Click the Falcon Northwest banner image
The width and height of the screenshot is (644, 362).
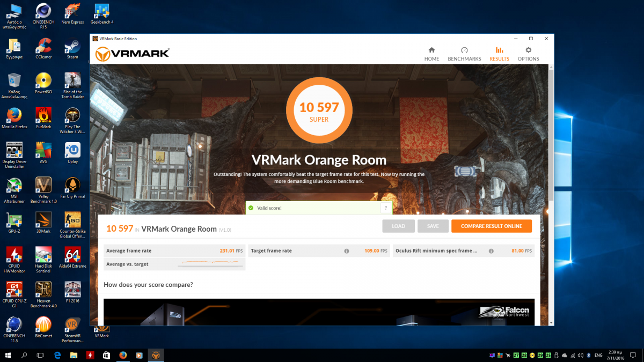(x=319, y=312)
